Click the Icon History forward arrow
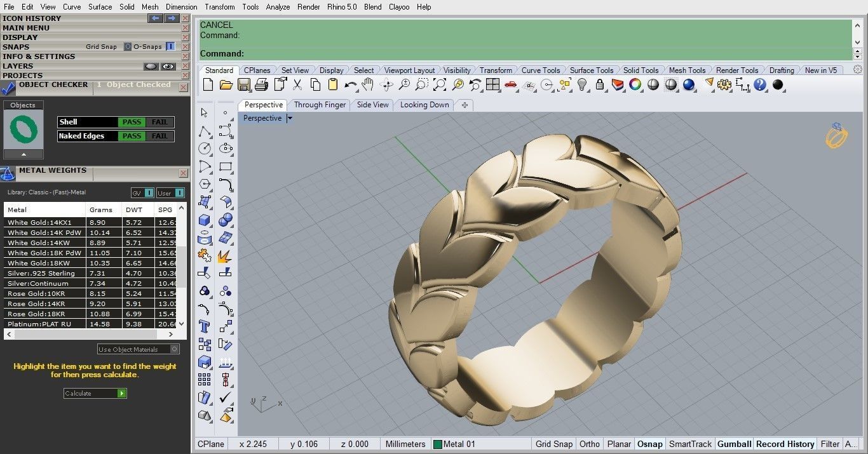The width and height of the screenshot is (868, 454). [x=171, y=18]
